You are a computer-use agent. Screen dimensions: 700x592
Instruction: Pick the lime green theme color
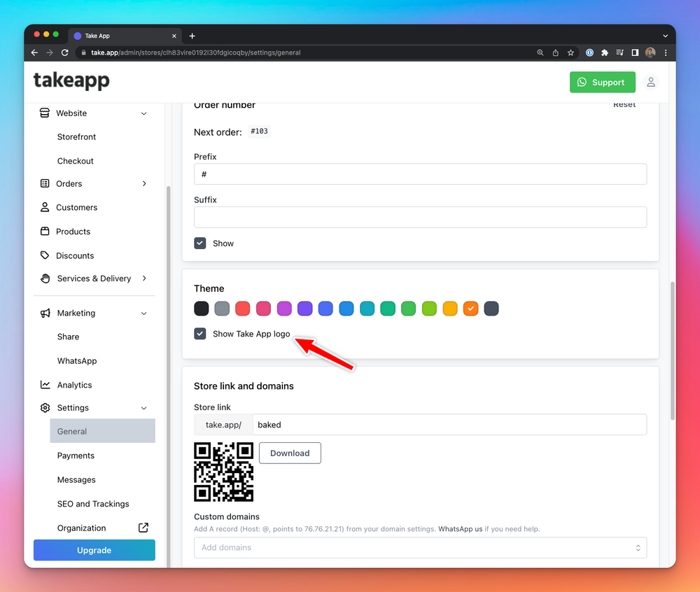pos(429,309)
